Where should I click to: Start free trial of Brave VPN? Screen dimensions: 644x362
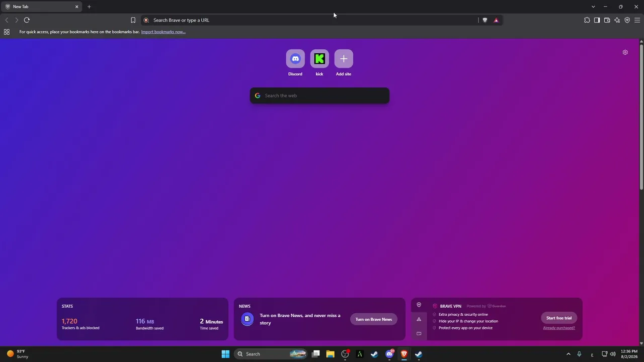point(559,318)
